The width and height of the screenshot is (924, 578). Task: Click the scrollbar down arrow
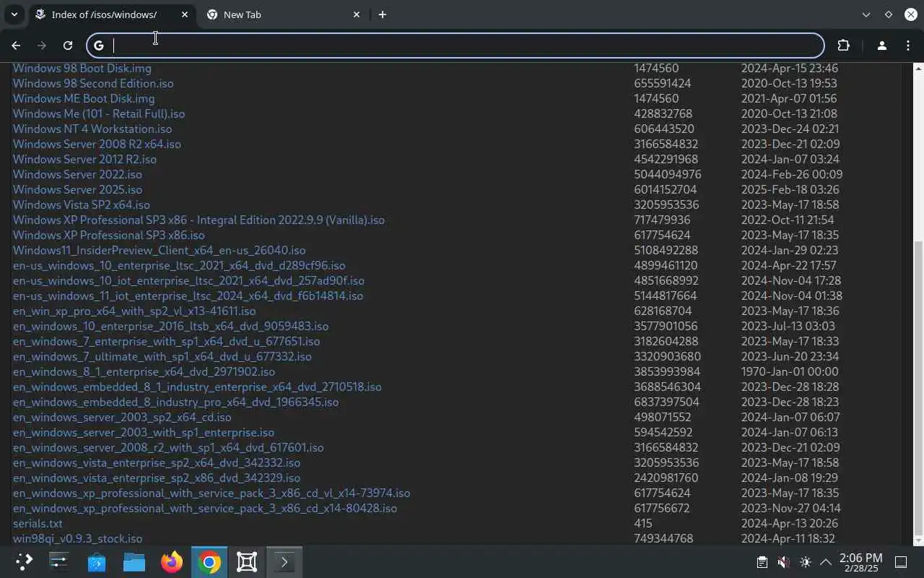tap(918, 540)
